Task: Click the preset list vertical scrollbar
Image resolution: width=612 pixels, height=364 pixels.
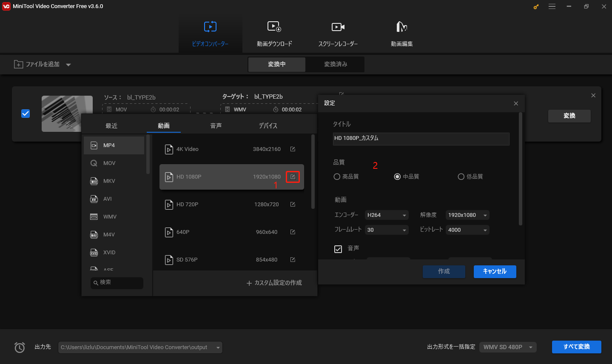Action: click(313, 172)
